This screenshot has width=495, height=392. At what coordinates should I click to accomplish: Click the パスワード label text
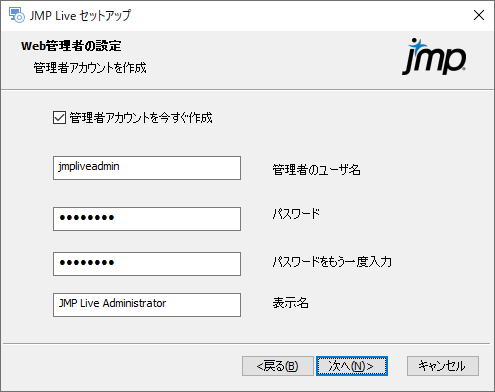296,214
